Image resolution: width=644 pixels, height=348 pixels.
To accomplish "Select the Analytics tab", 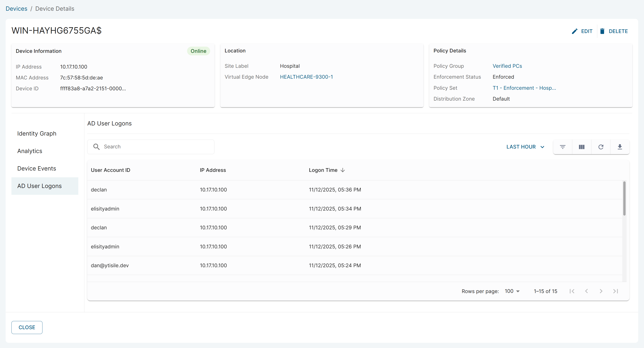I will (x=30, y=151).
